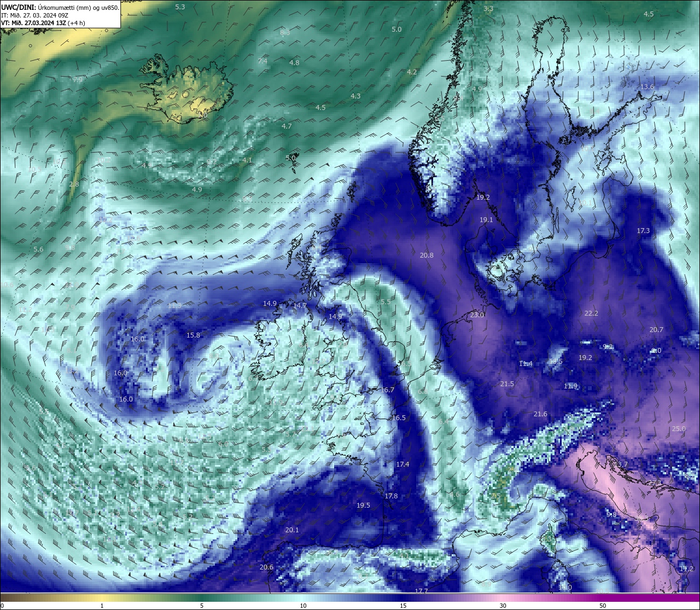Click the 15.8 value west of Ireland

pos(193,335)
